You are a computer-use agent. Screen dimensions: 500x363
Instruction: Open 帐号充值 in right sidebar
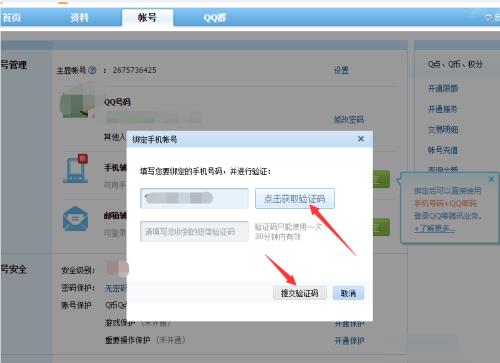pyautogui.click(x=443, y=150)
